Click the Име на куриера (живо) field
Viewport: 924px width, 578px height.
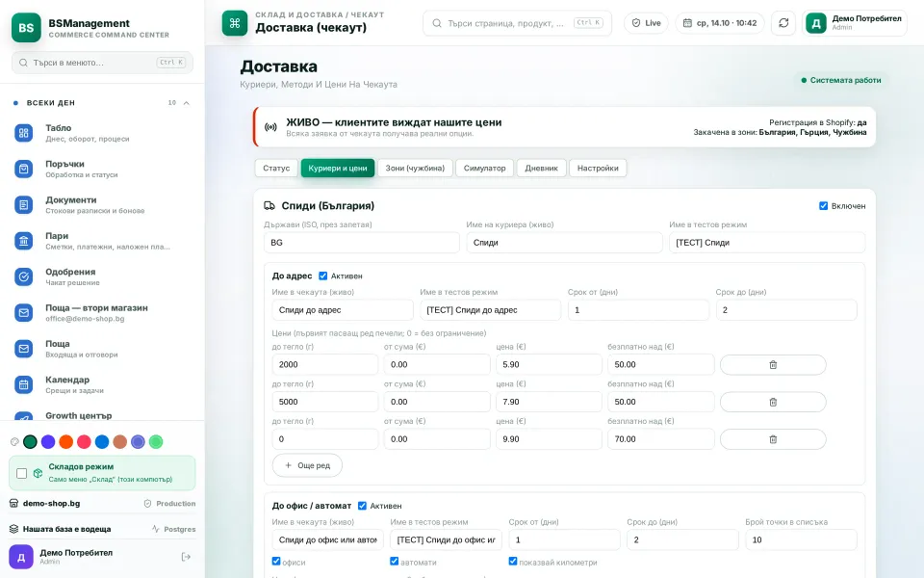[565, 243]
